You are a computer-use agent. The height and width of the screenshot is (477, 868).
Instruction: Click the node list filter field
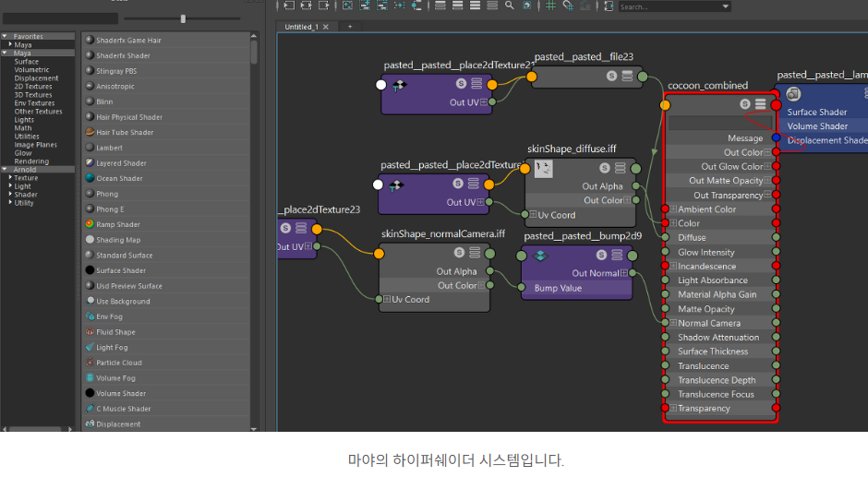click(60, 18)
